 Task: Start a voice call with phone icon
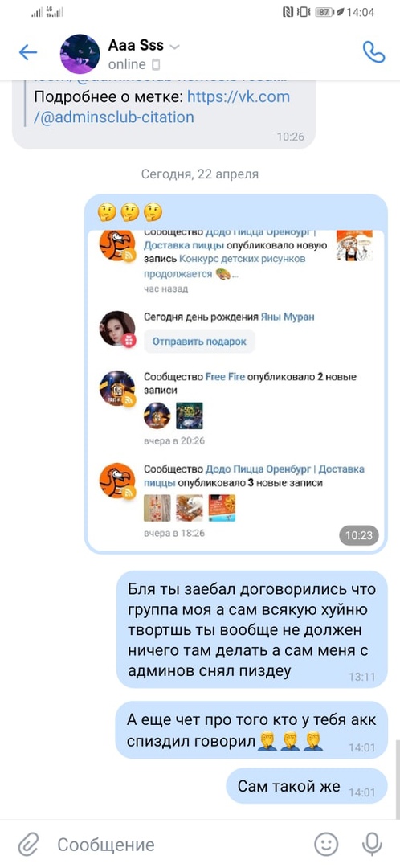(373, 52)
